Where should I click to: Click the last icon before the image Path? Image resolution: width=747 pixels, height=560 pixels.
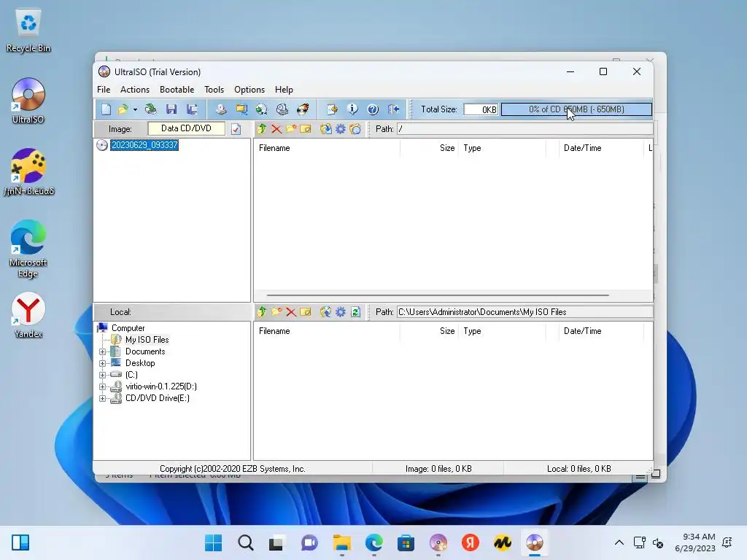pos(355,129)
